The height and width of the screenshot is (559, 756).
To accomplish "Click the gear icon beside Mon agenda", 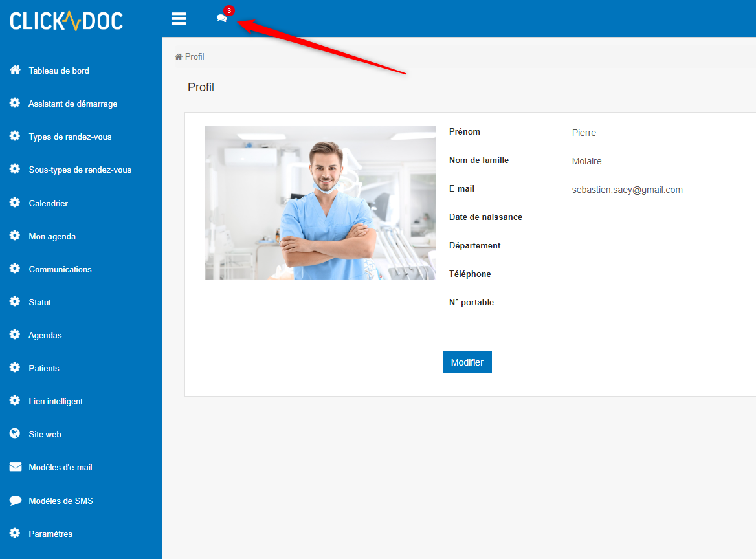I will [x=15, y=235].
